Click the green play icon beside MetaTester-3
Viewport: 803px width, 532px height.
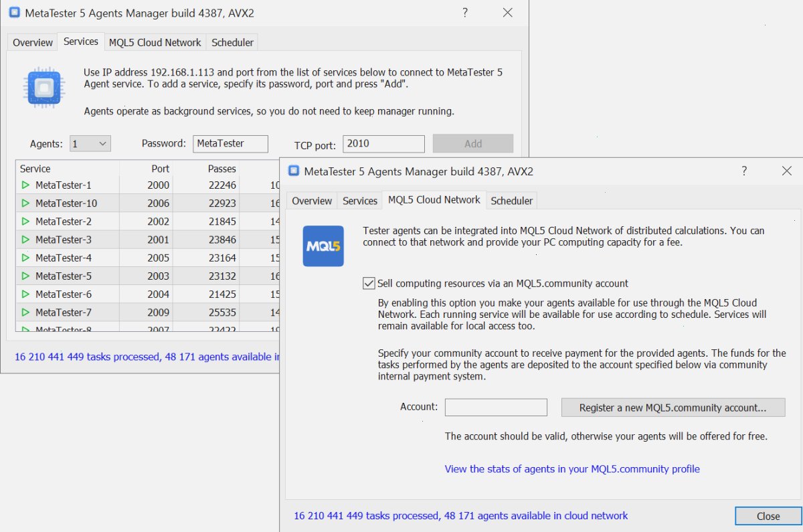click(x=25, y=239)
